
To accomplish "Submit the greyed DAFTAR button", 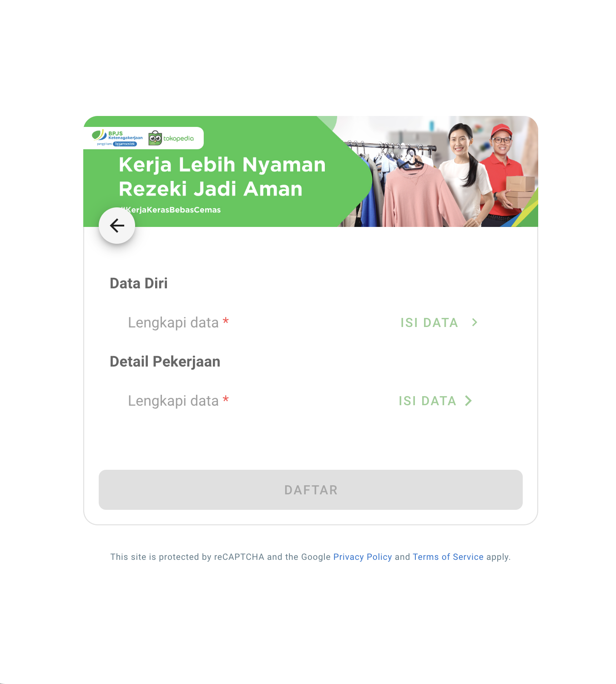I will (x=311, y=490).
